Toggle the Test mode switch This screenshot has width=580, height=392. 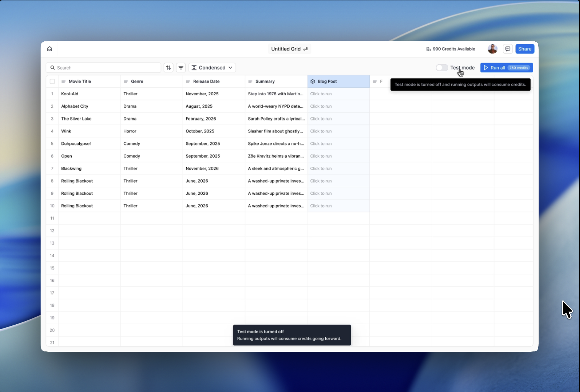pos(442,68)
